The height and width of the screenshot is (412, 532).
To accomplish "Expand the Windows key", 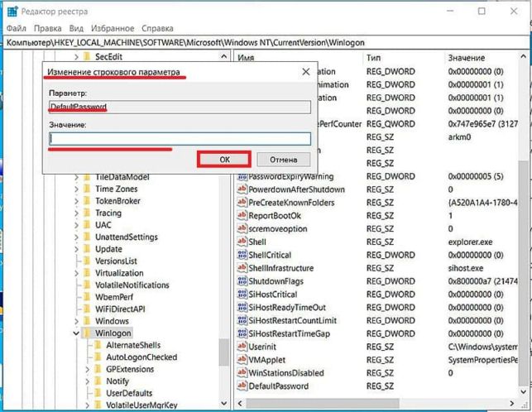I will [x=76, y=321].
